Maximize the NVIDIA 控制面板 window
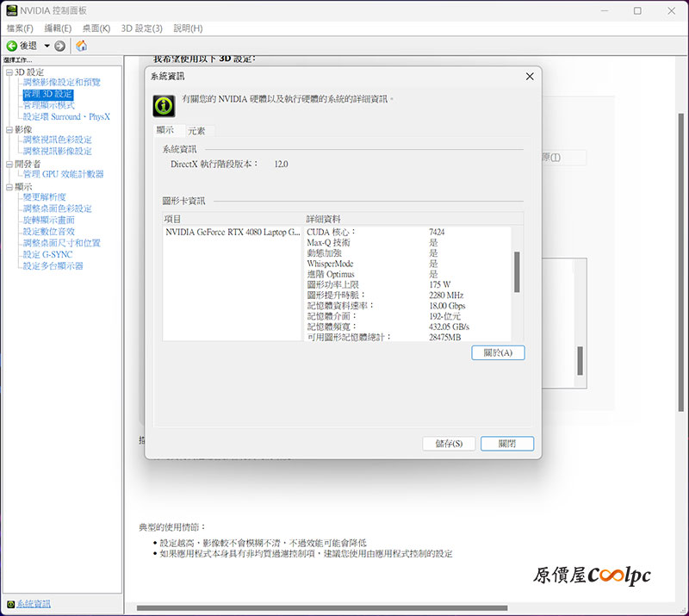This screenshot has height=616, width=689. pos(637,11)
